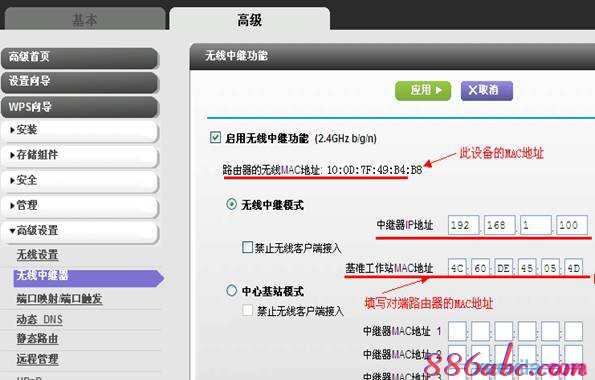Click the 无线中继功能 panel title

[x=236, y=56]
